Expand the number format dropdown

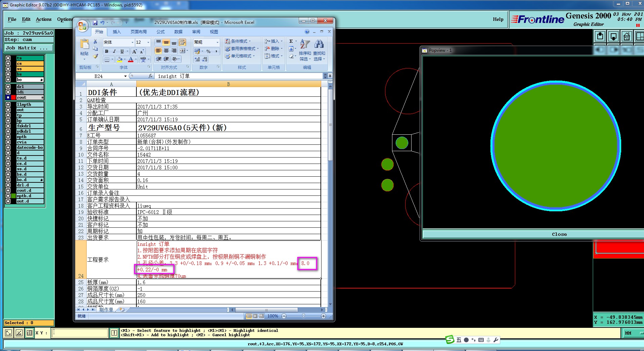click(x=217, y=42)
